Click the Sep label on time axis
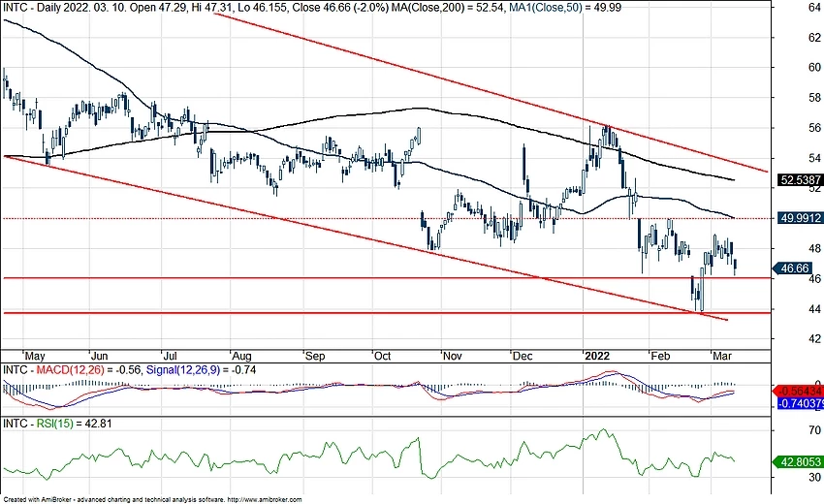The image size is (824, 504). [x=315, y=356]
